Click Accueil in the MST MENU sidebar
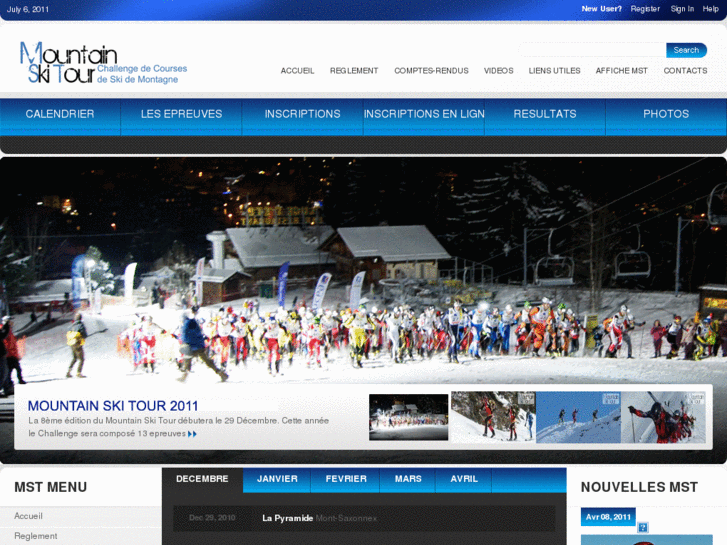Viewport: 727px width, 545px height. [x=28, y=516]
